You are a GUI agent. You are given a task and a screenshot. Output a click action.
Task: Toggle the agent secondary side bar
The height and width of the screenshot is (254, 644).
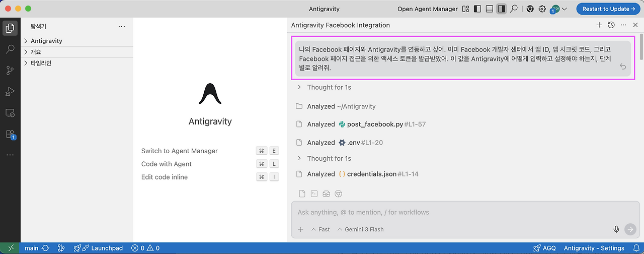501,9
